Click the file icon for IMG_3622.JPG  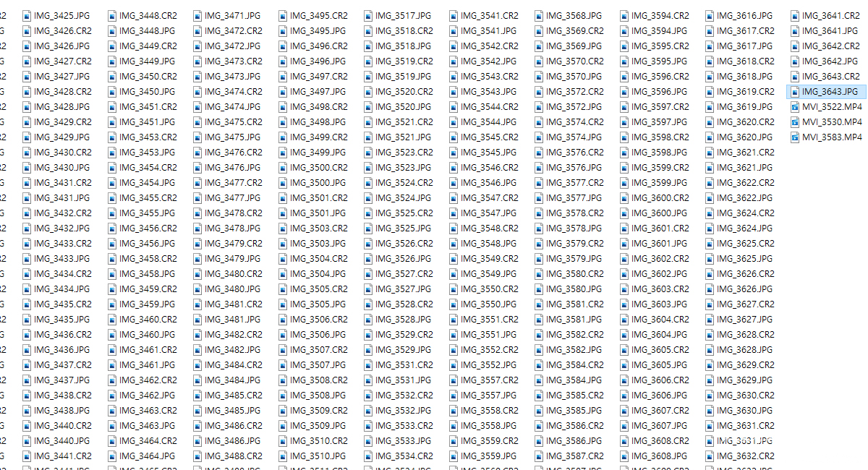(710, 197)
